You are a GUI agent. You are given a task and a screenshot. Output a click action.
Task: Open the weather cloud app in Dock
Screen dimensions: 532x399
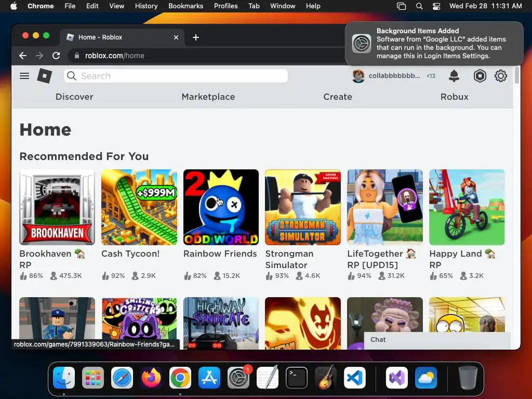pyautogui.click(x=426, y=378)
